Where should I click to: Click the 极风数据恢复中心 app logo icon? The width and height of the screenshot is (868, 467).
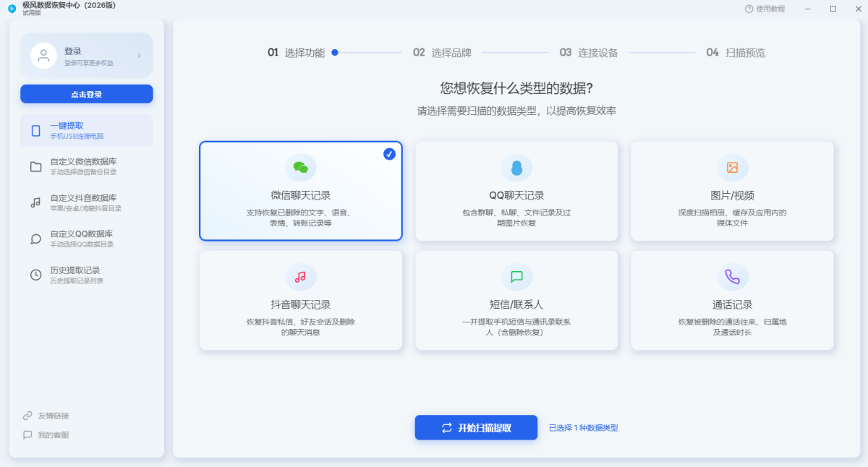pos(12,9)
